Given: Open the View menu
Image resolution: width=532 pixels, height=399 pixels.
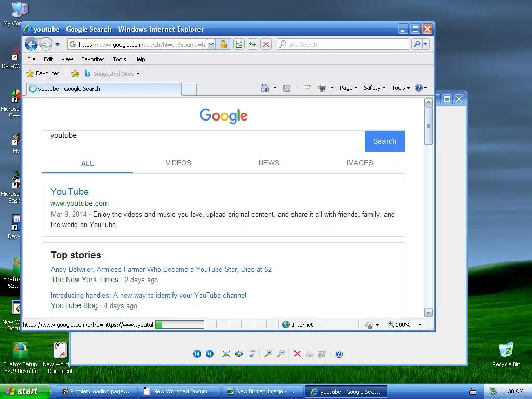Looking at the screenshot, I should coord(67,59).
